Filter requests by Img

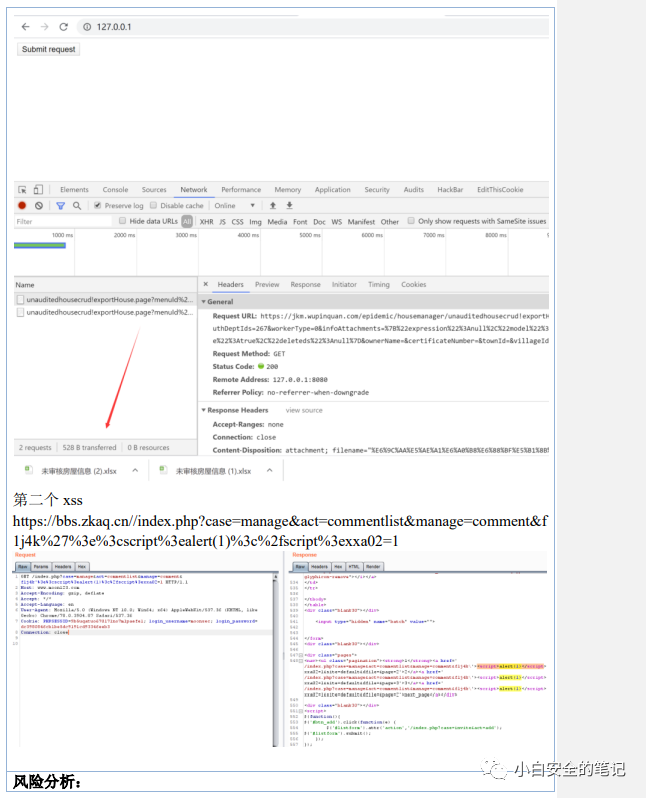[256, 222]
